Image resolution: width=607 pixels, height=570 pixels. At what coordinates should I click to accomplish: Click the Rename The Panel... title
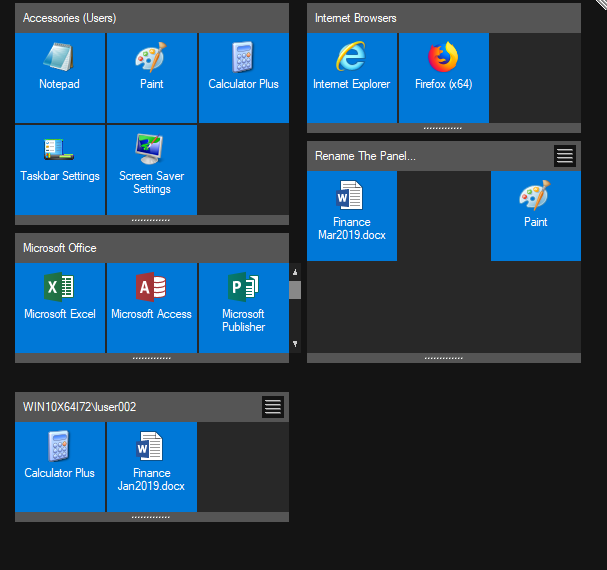[365, 156]
